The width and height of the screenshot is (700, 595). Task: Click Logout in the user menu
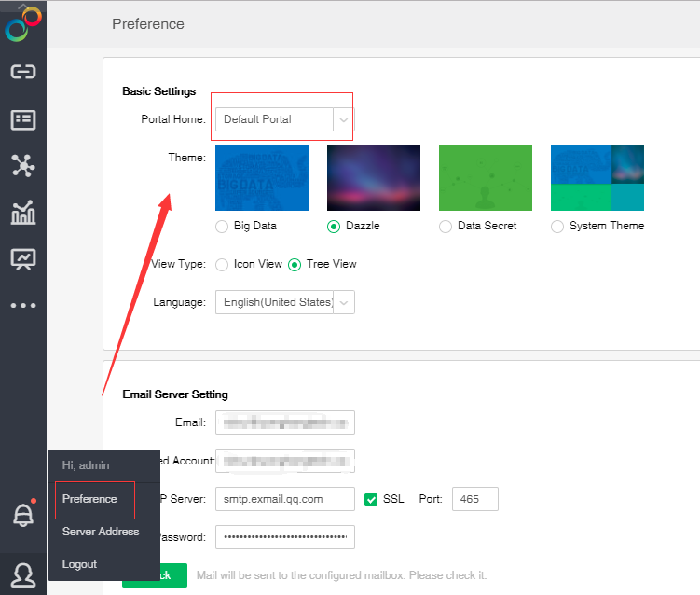click(79, 564)
